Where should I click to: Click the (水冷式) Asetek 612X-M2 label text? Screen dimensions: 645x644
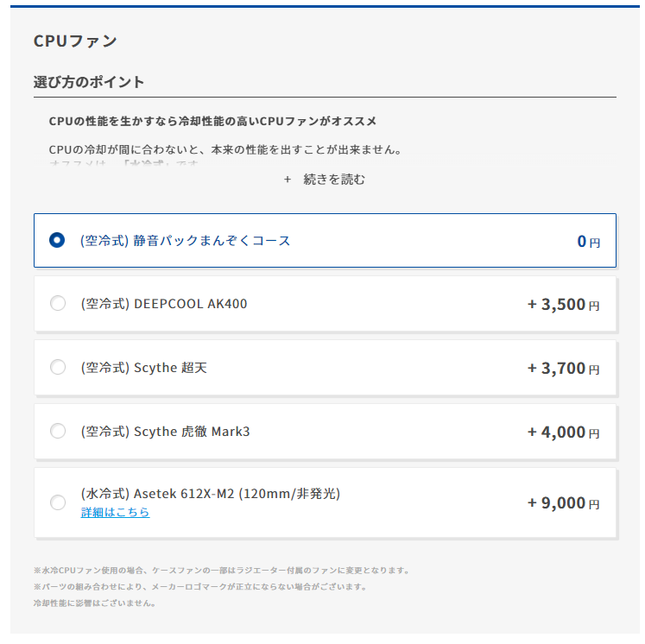[x=211, y=494]
